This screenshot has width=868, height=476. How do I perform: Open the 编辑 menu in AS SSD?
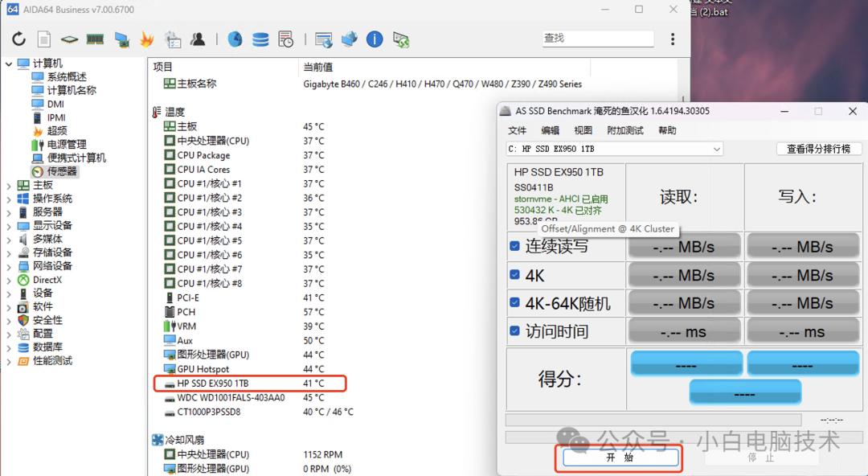point(551,131)
